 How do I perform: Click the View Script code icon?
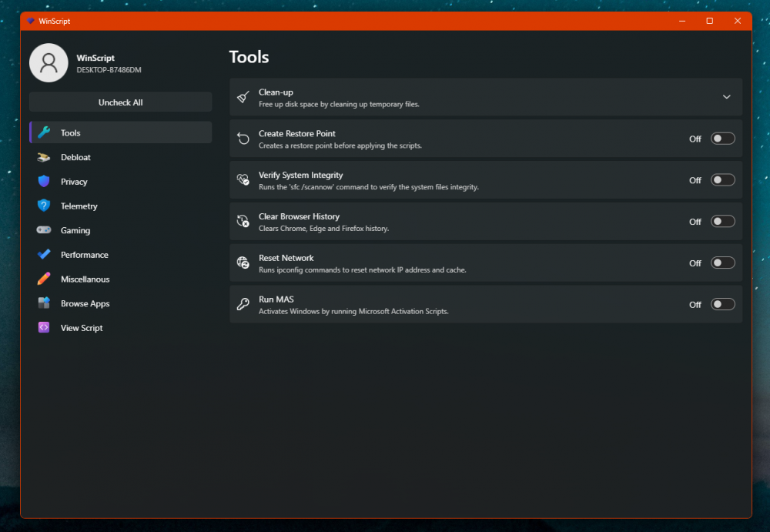tap(44, 328)
